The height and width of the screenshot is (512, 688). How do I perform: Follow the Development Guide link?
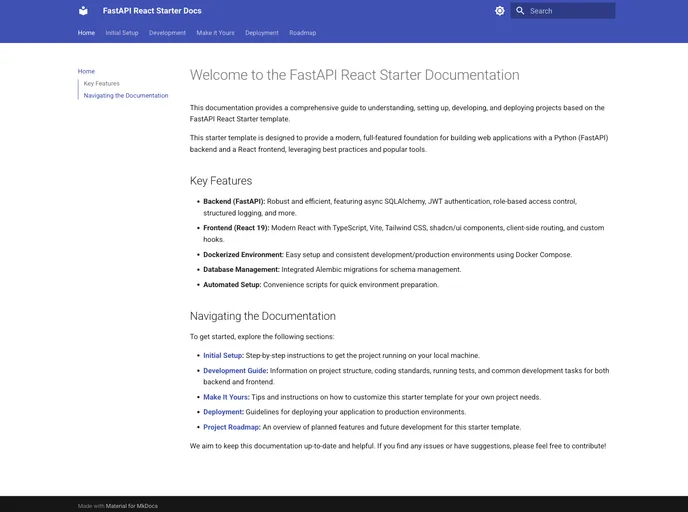[235, 371]
